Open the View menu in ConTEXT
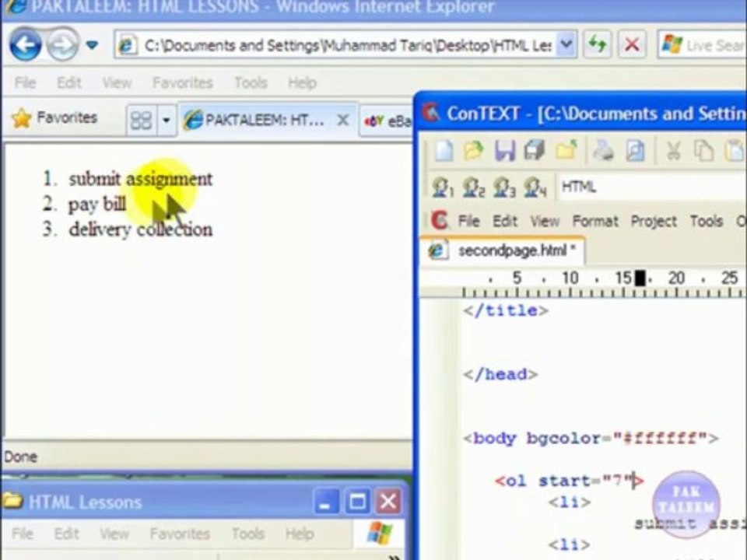747x560 pixels. pos(545,221)
